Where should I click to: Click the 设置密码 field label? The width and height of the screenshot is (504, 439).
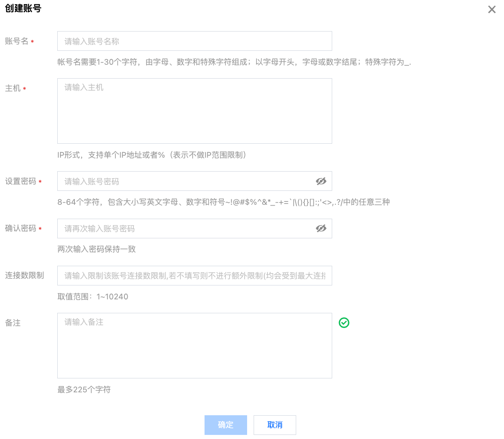point(20,181)
